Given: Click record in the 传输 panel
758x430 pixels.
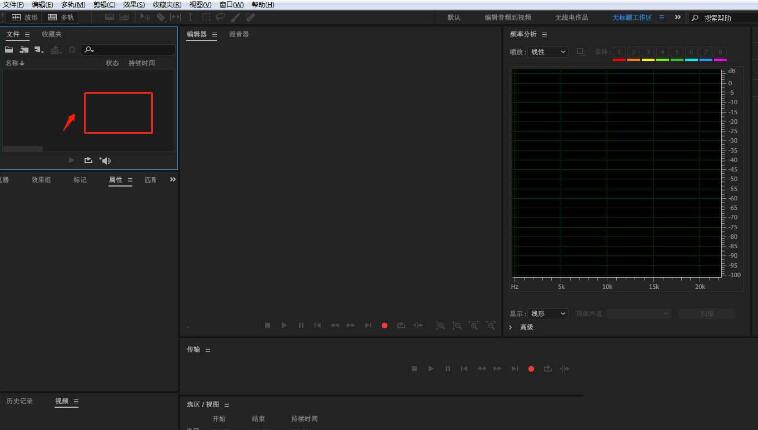Looking at the screenshot, I should pos(531,369).
